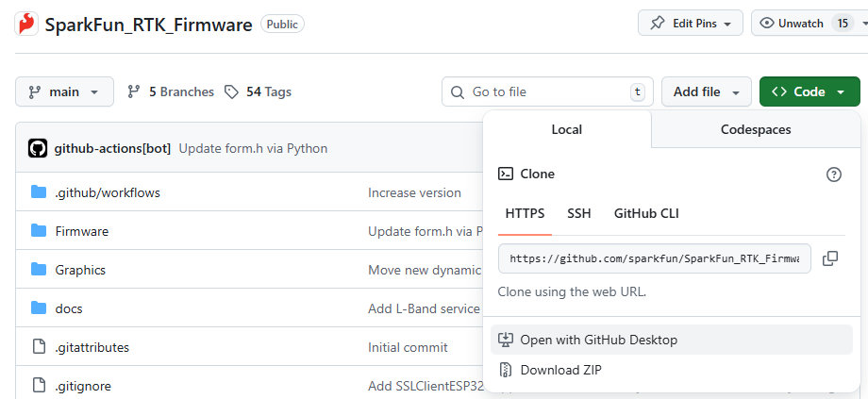Select the HTTPS clone option tab
868x399 pixels.
pyautogui.click(x=525, y=213)
